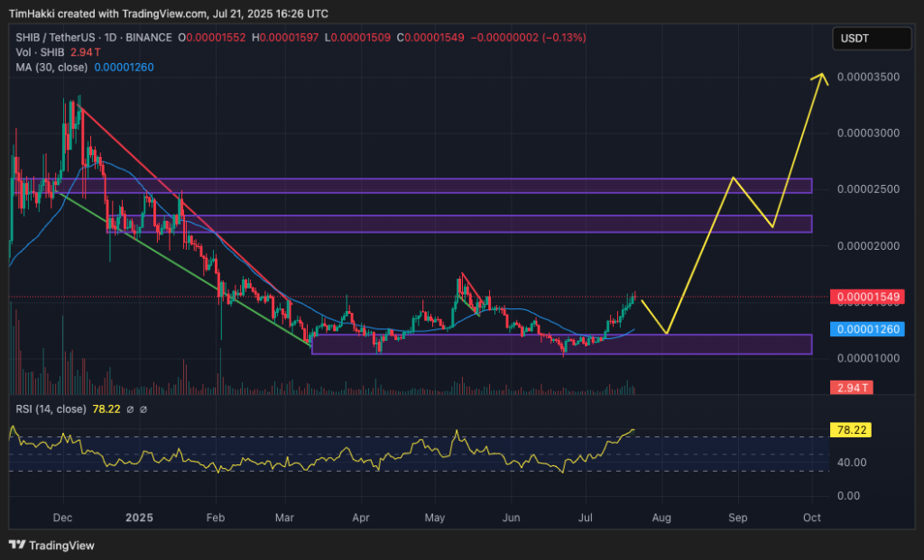This screenshot has width=924, height=560.
Task: Click the TradingView logo icon
Action: [x=17, y=545]
